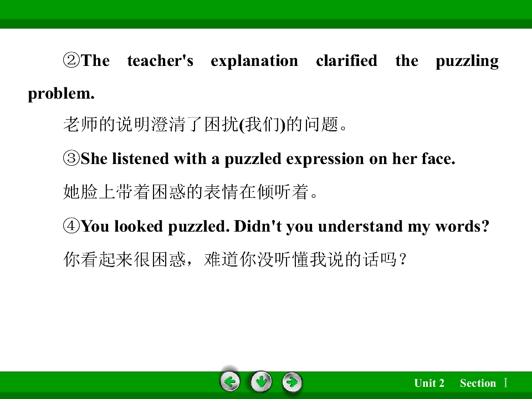Click the 'Unit 2' footer label

pyautogui.click(x=429, y=383)
